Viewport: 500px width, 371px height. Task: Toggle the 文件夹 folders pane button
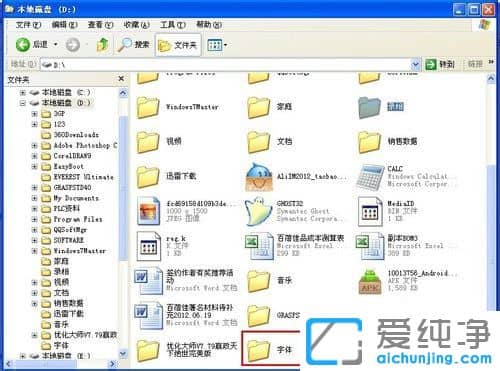pyautogui.click(x=178, y=45)
